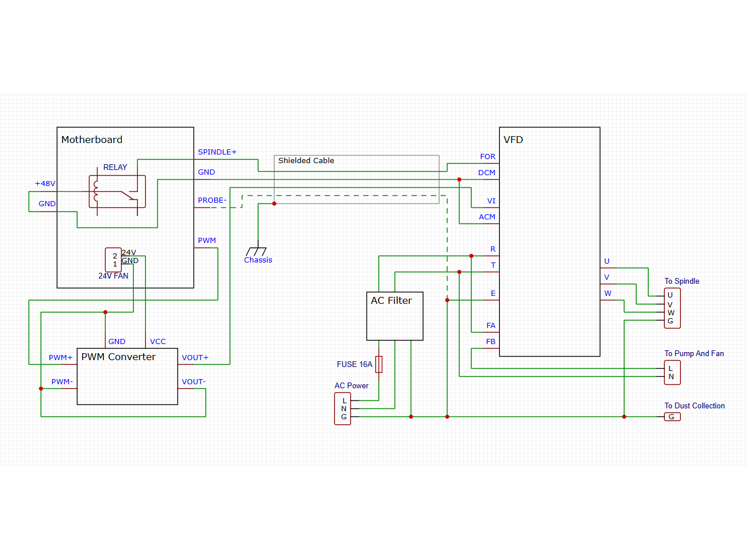747x560 pixels.
Task: Select the FB pin label
Action: 491,342
